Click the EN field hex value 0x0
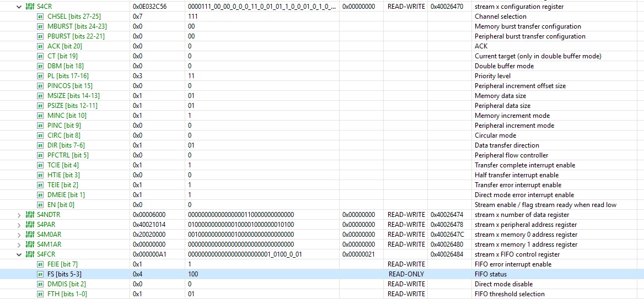 tap(138, 205)
